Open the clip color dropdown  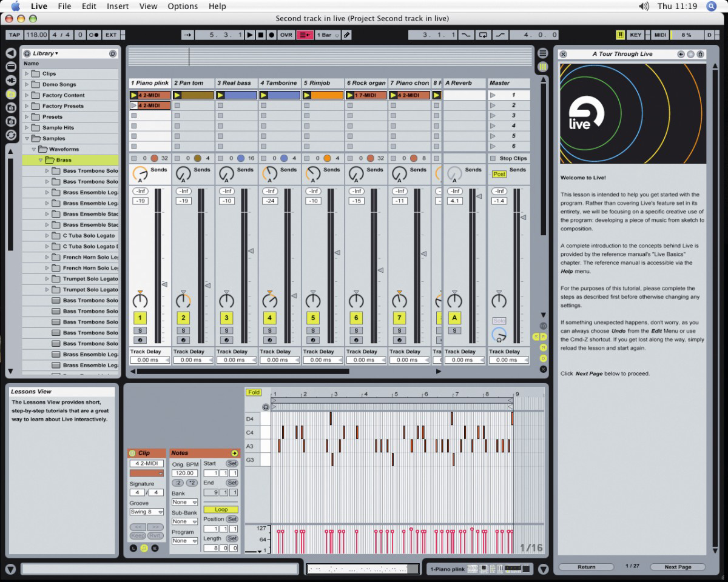147,473
